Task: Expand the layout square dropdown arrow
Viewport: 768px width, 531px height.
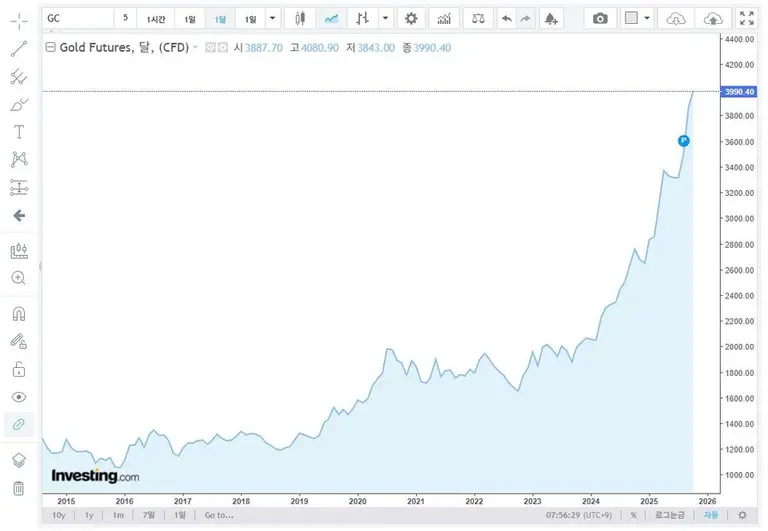Action: click(x=647, y=18)
